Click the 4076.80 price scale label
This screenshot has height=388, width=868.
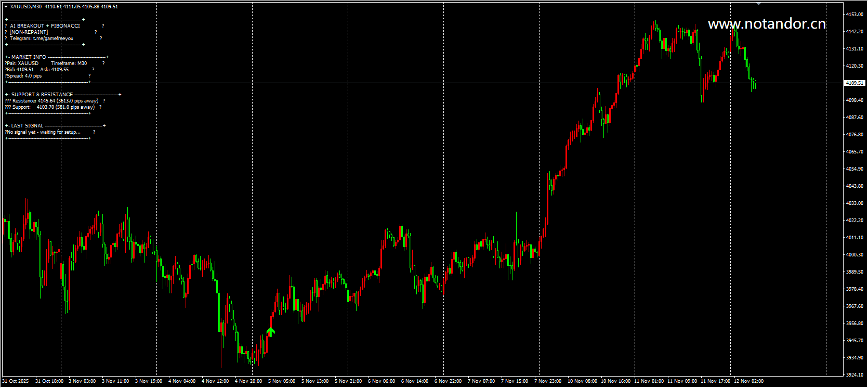click(854, 135)
